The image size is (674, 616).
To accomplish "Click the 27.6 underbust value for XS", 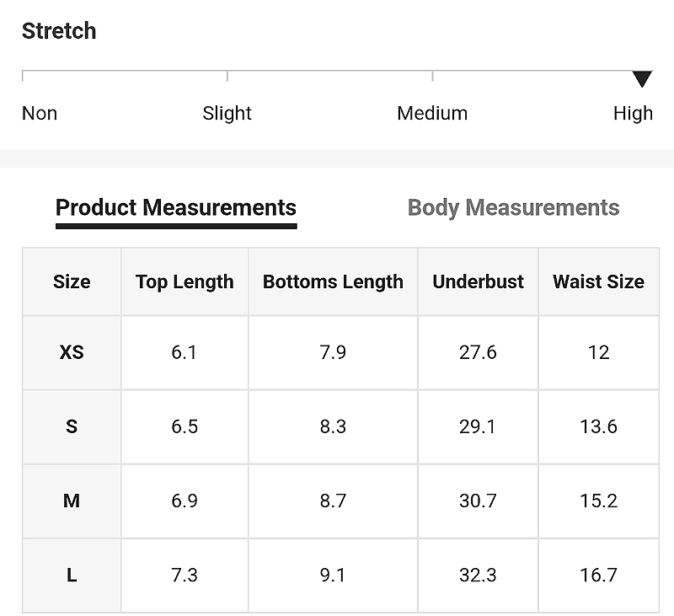I will pos(478,352).
